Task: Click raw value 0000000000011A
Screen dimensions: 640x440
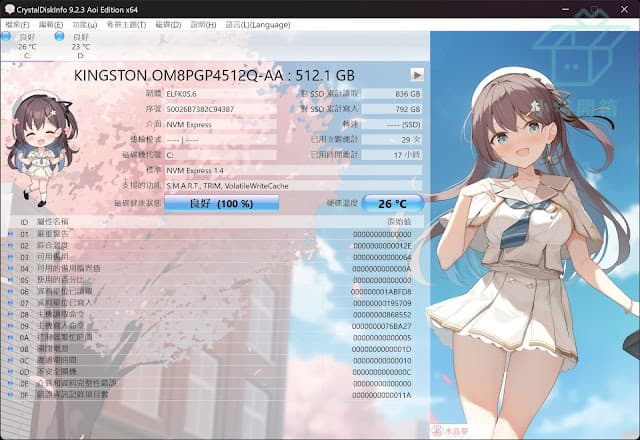Action: point(382,395)
